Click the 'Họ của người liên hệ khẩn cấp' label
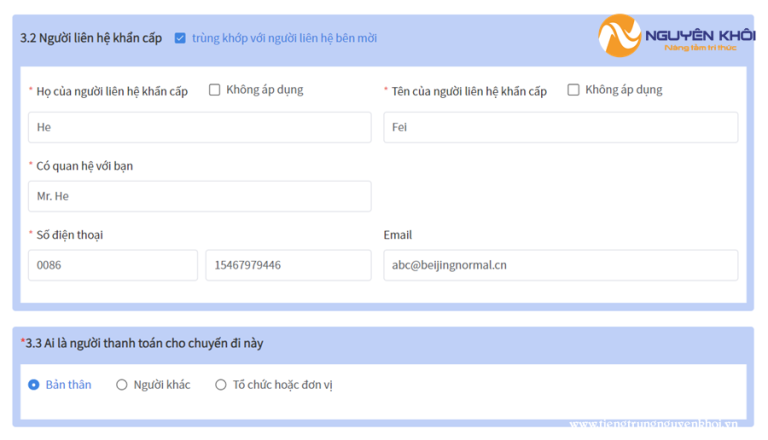The width and height of the screenshot is (768, 440). [112, 91]
